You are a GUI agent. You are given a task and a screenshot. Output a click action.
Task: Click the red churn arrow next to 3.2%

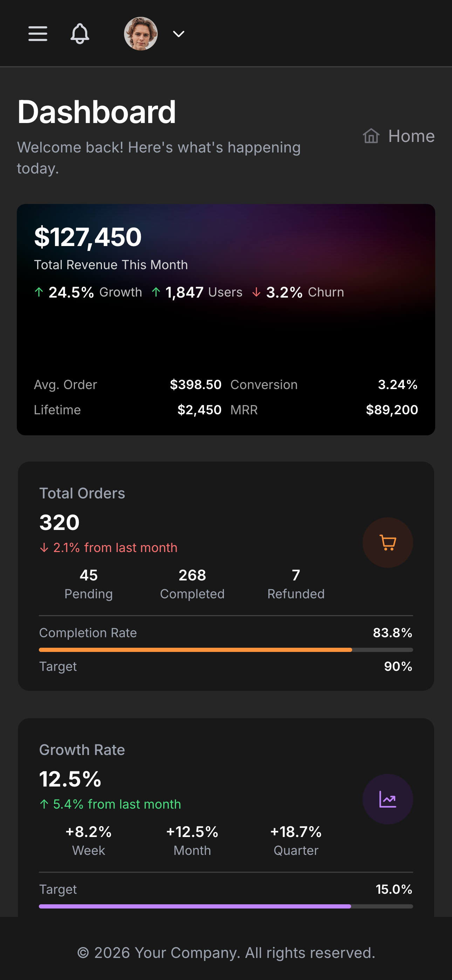pos(256,292)
